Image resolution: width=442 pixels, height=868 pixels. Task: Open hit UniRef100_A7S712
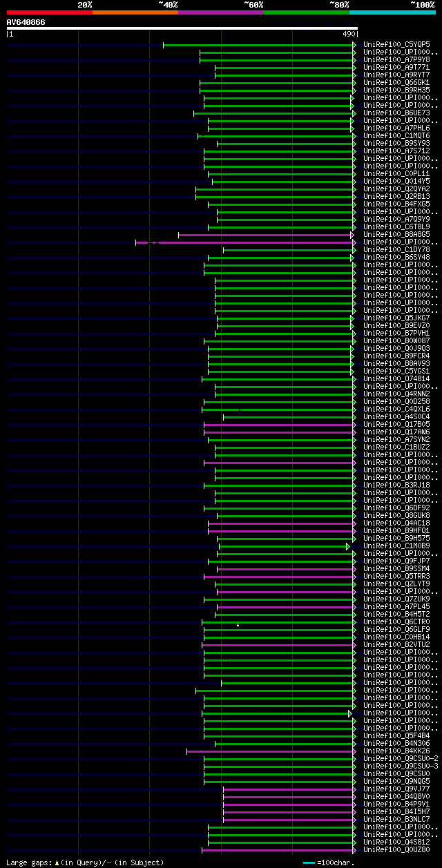tap(396, 151)
